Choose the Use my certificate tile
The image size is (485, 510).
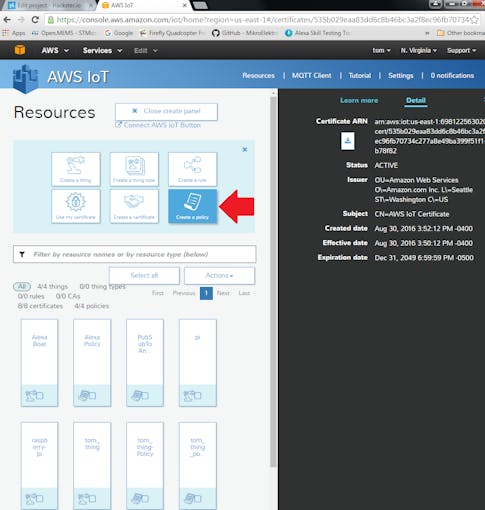coord(76,206)
